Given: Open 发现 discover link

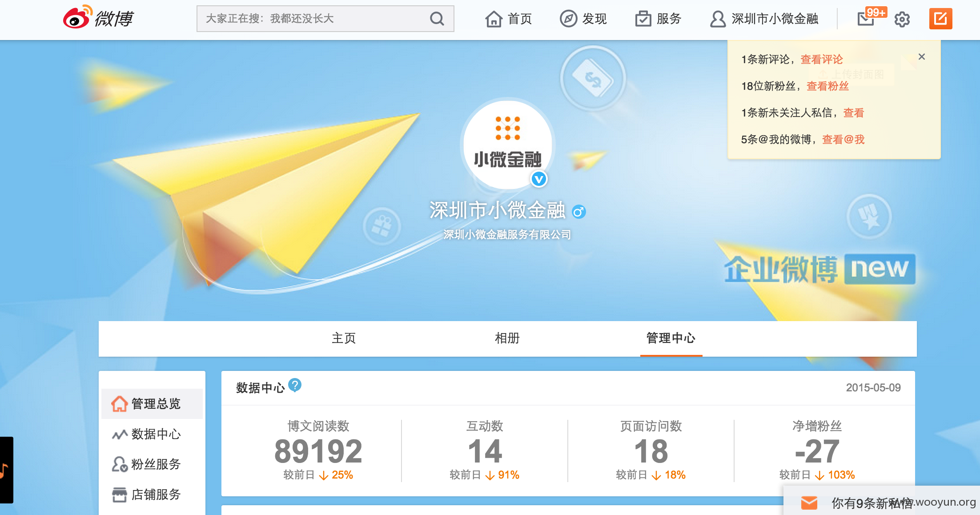Looking at the screenshot, I should (x=583, y=19).
